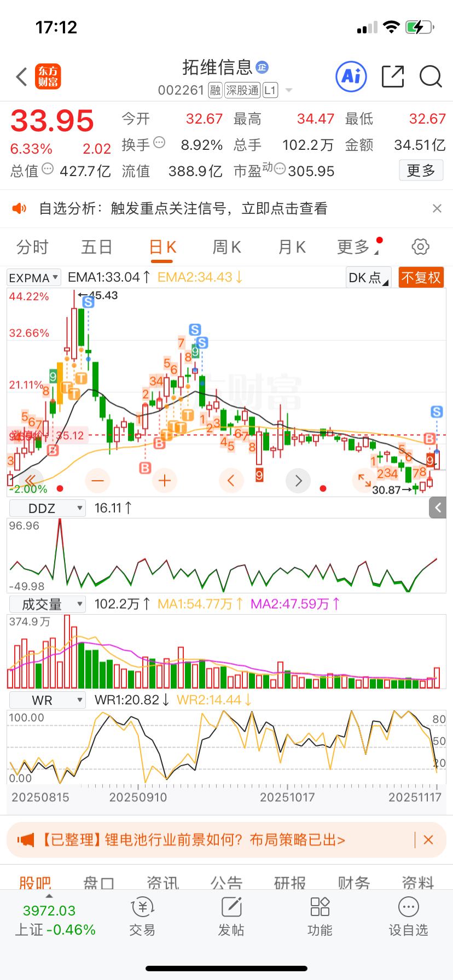
Task: Open 自选分析 signal notice text
Action: point(183,208)
